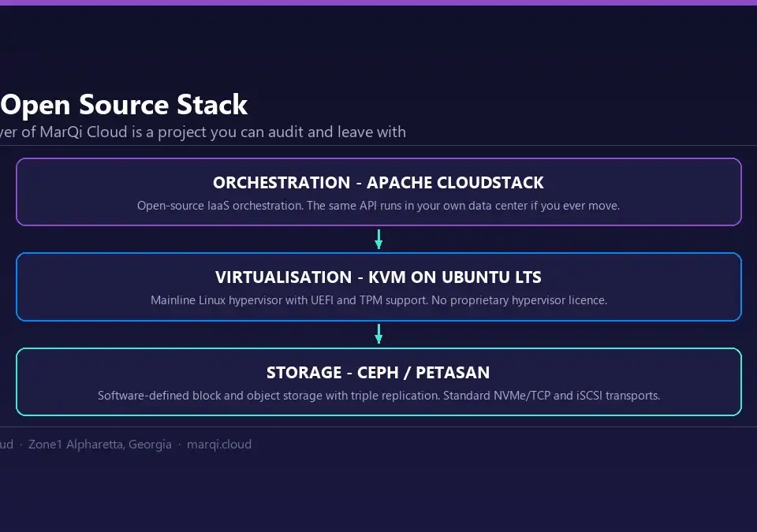
Task: Click the 'Mainline Linux hypervisor with UEFI' description
Action: [x=378, y=300]
